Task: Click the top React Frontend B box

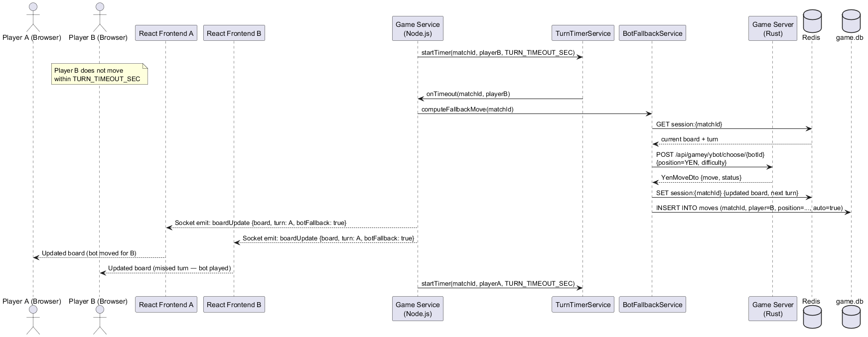Action: click(x=234, y=33)
